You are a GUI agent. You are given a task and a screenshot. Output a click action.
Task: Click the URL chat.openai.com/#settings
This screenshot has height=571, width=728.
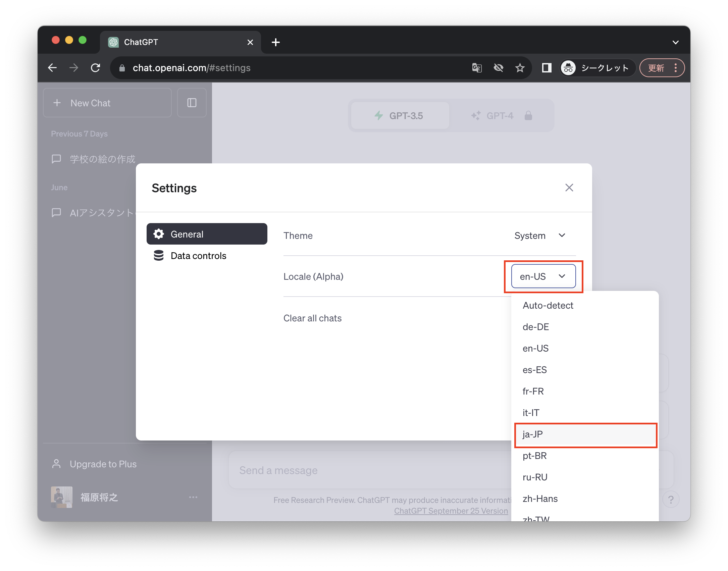tap(192, 68)
